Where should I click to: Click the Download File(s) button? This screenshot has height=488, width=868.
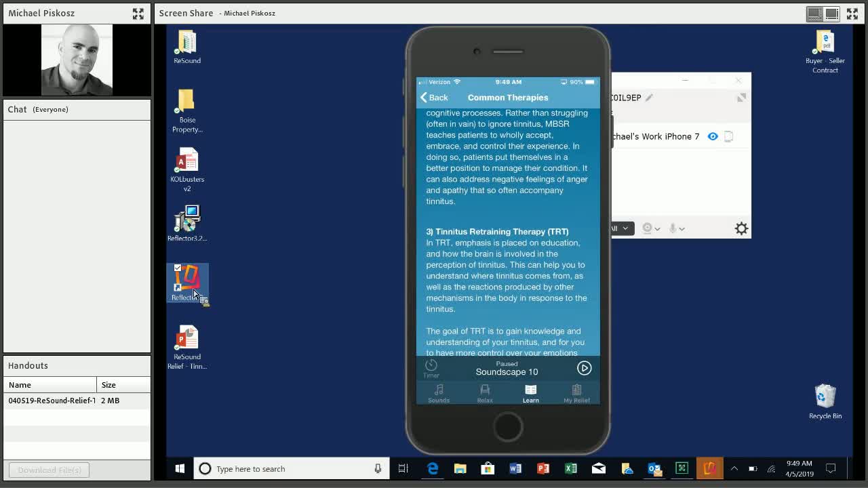tap(50, 470)
